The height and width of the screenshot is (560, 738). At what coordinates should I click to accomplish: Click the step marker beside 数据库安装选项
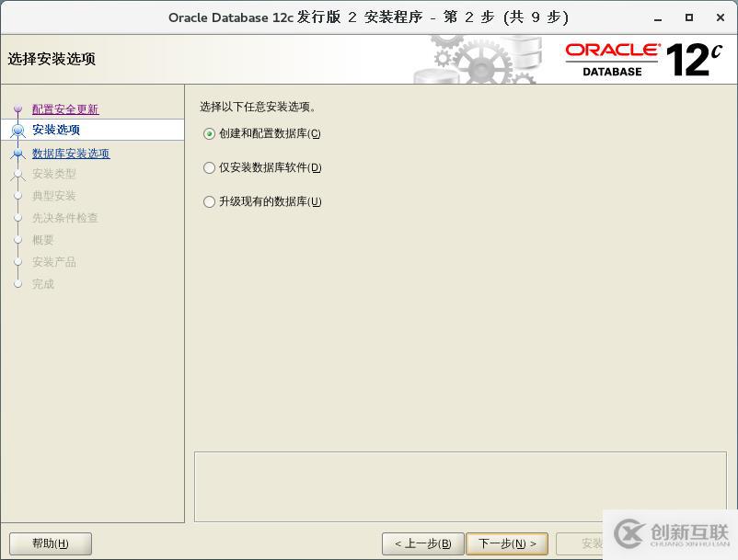(17, 154)
